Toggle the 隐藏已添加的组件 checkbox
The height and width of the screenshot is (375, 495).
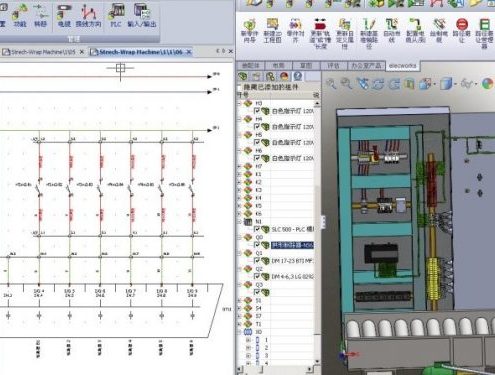[240, 87]
